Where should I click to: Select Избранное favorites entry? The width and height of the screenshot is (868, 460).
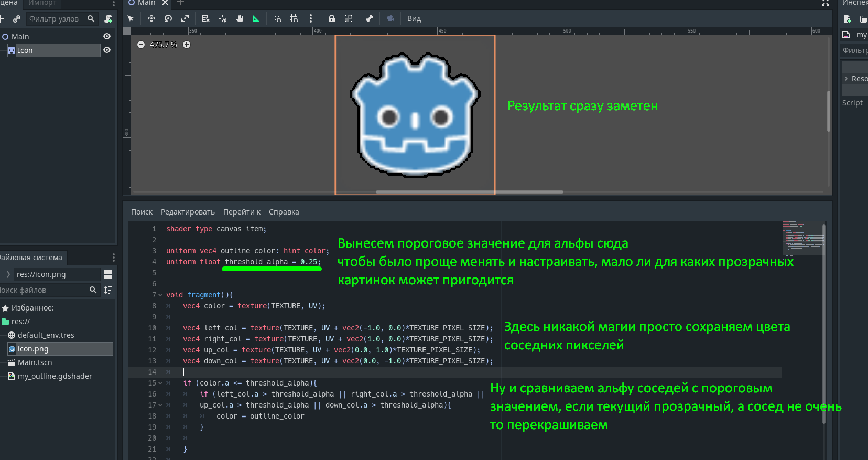(32, 308)
